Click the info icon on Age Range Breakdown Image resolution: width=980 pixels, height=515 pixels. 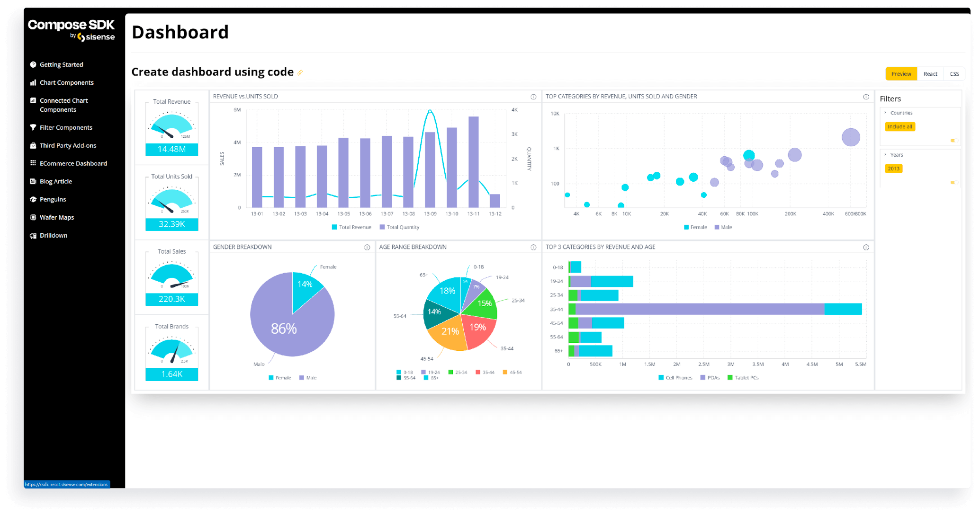pos(531,246)
